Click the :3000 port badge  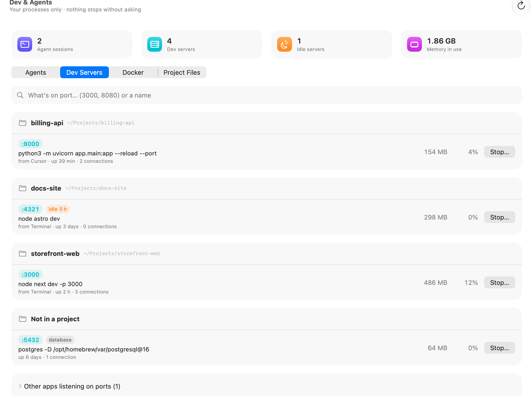30,274
